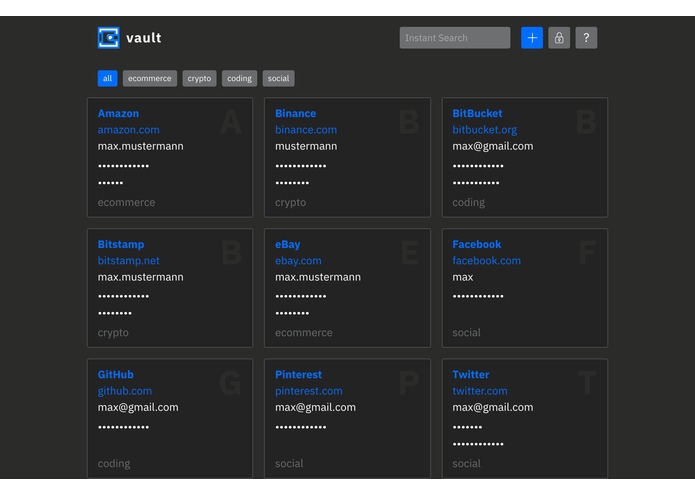695x494 pixels.
Task: Open twitter.com link
Action: point(480,391)
